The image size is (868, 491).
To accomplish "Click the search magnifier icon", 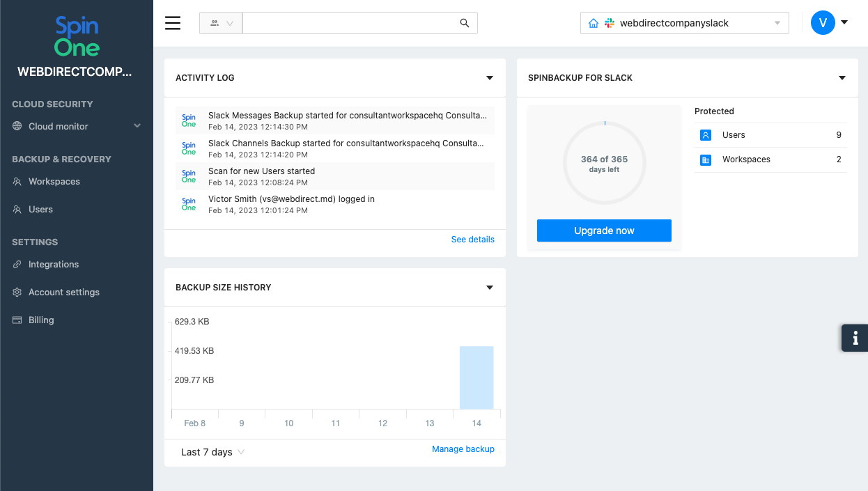I will [x=465, y=23].
